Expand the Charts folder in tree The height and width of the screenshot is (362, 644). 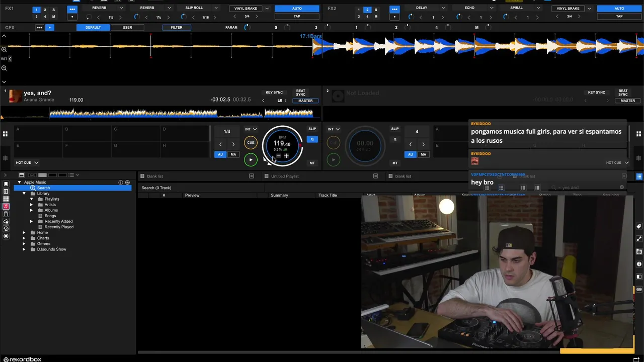[24, 238]
